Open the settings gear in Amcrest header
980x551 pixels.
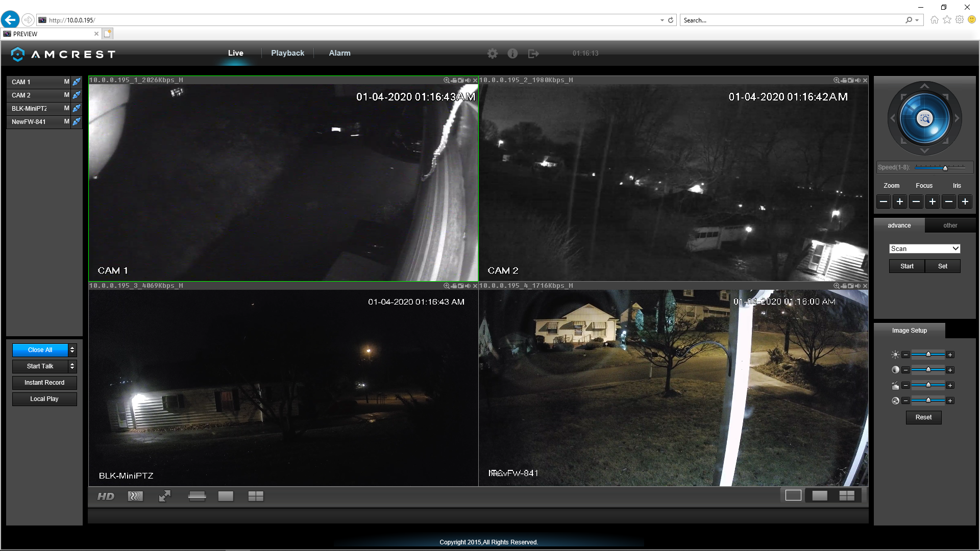(x=492, y=54)
